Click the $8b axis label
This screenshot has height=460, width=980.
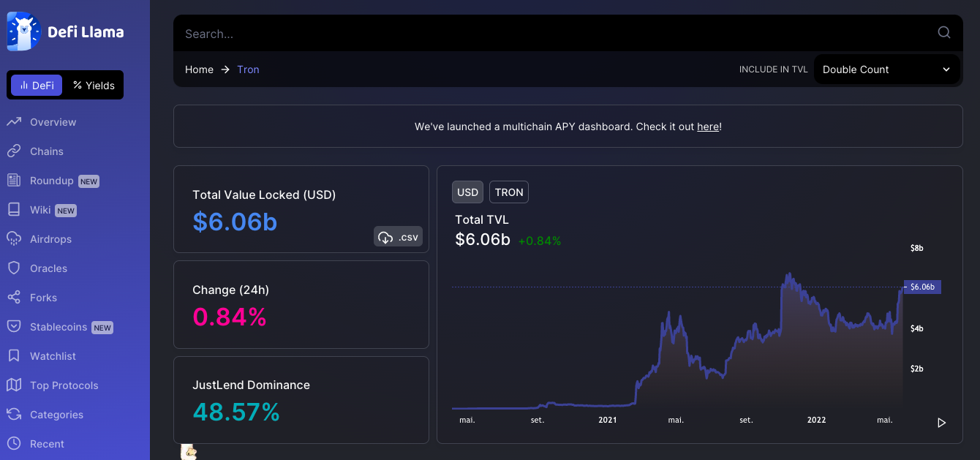click(916, 249)
